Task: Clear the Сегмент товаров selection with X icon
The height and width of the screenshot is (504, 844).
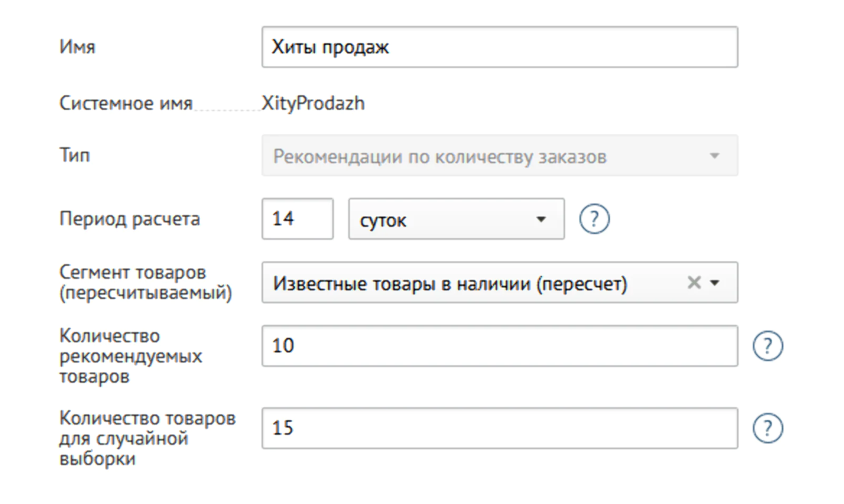Action: coord(694,283)
